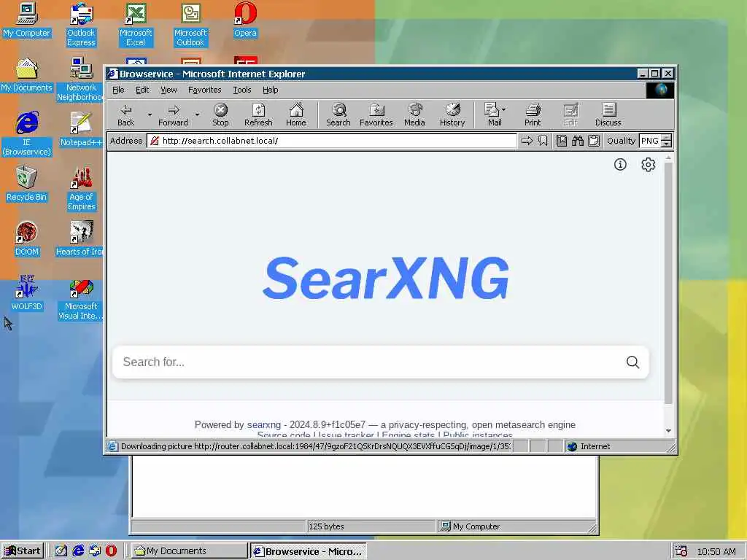Click the Forward toolbar button
This screenshot has width=747, height=560.
pyautogui.click(x=174, y=114)
